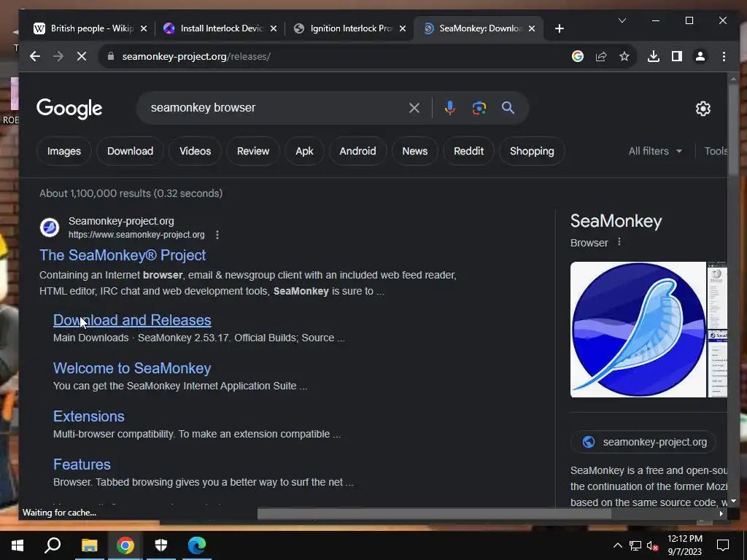The image size is (747, 560).
Task: Open Download and Releases link
Action: click(x=132, y=320)
